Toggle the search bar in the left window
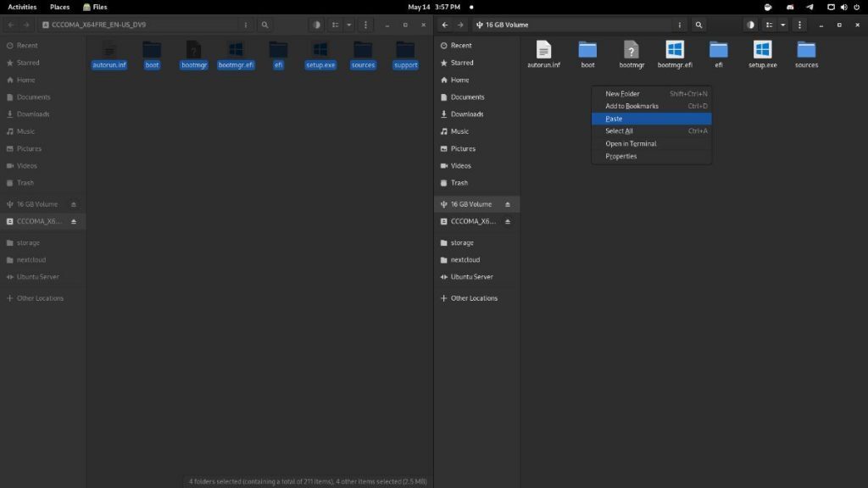This screenshot has height=488, width=868. pyautogui.click(x=265, y=25)
